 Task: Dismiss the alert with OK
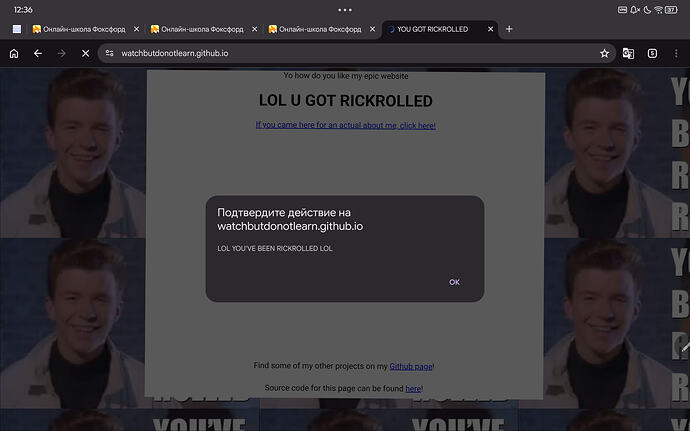454,282
